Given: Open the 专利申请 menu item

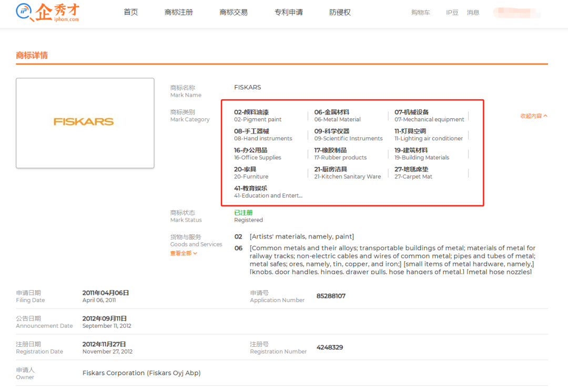Looking at the screenshot, I should [289, 12].
